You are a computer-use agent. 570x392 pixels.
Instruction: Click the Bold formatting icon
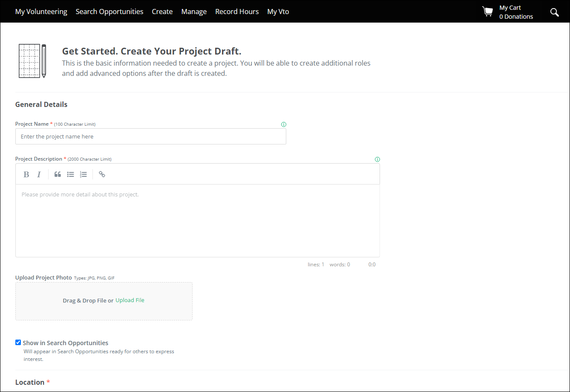(26, 174)
